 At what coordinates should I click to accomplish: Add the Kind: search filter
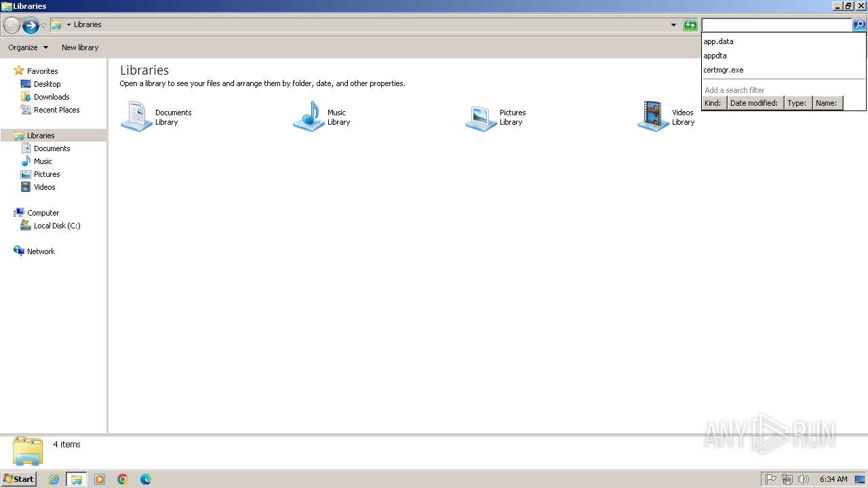pos(713,103)
